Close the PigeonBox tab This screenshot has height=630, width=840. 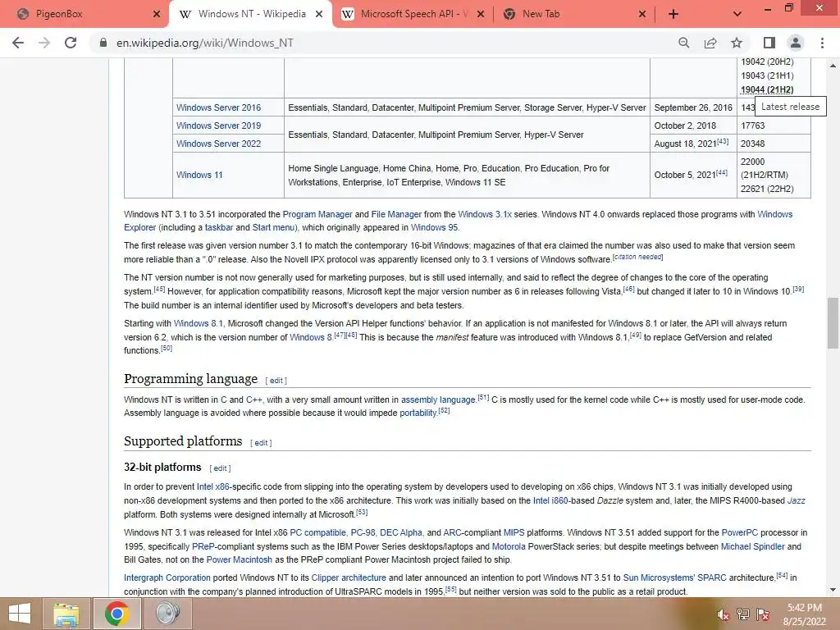click(157, 15)
